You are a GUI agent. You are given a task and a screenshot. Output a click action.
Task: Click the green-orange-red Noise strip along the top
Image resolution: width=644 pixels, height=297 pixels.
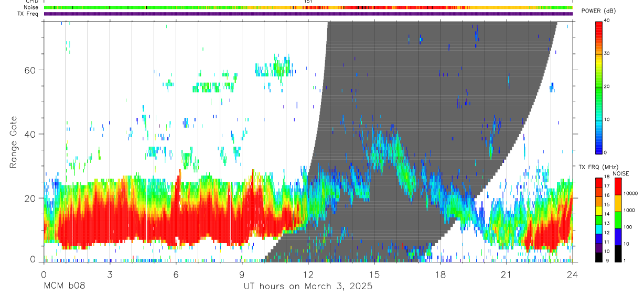tap(308, 7)
